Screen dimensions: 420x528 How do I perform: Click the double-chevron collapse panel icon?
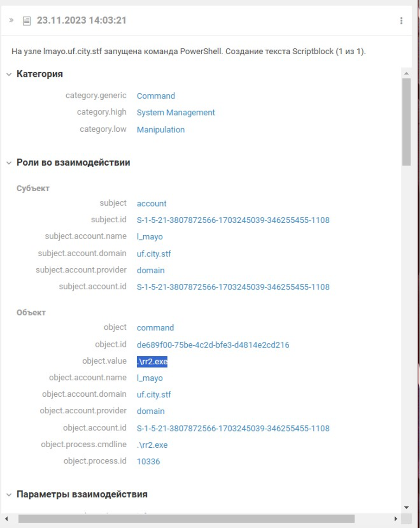12,20
